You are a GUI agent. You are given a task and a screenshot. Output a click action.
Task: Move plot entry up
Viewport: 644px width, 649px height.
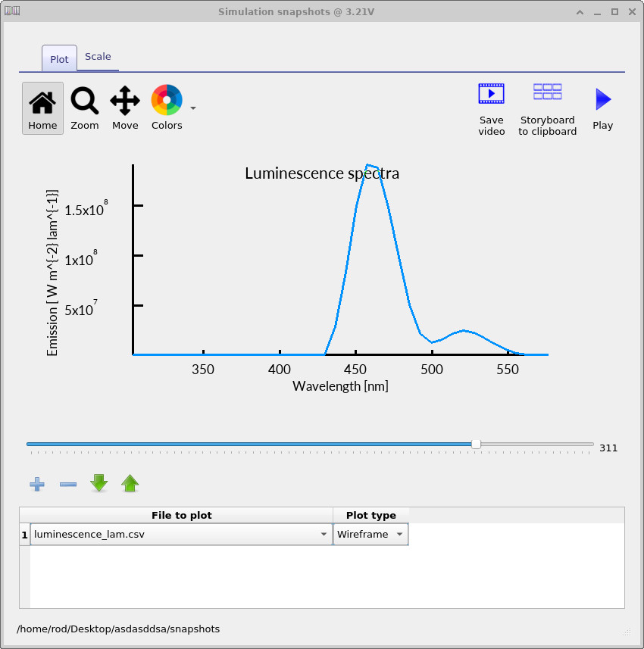[x=130, y=483]
